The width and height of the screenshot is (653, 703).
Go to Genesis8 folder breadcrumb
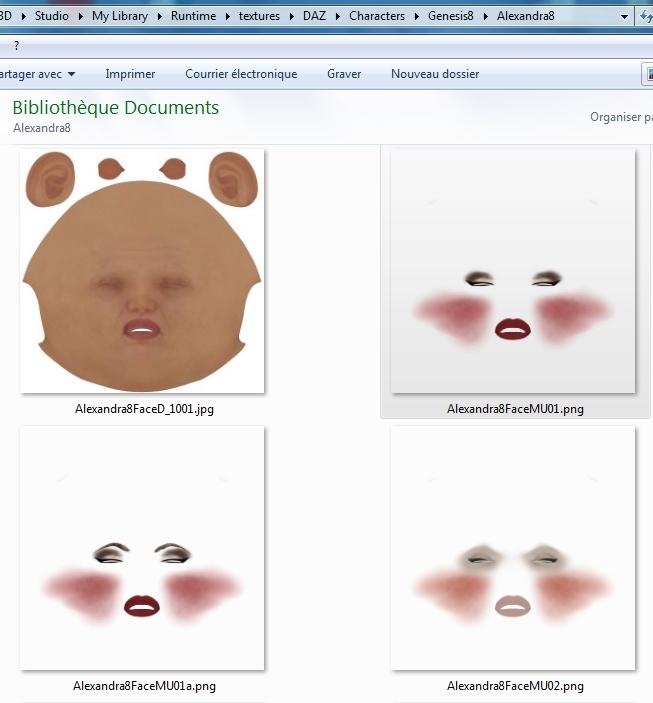(x=450, y=16)
